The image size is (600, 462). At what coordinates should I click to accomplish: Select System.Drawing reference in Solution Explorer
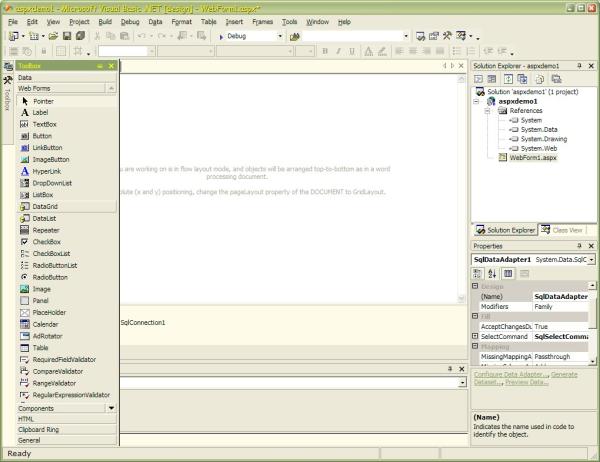pyautogui.click(x=544, y=139)
